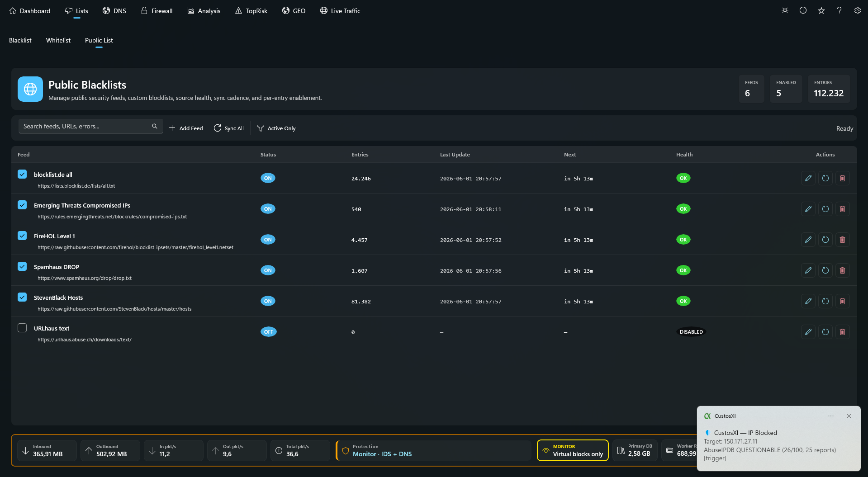868x477 pixels.
Task: Uncheck the StevenBlack Hosts checkbox
Action: click(22, 297)
